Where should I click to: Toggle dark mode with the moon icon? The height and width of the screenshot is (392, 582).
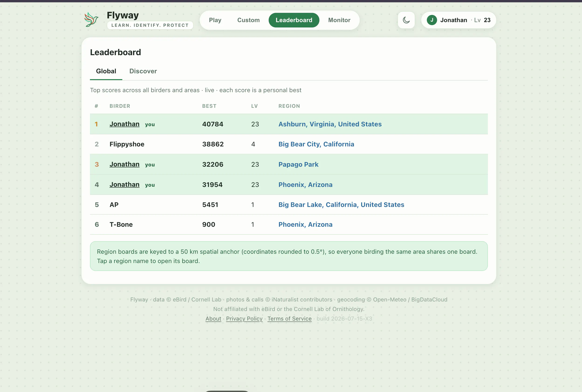coord(406,20)
